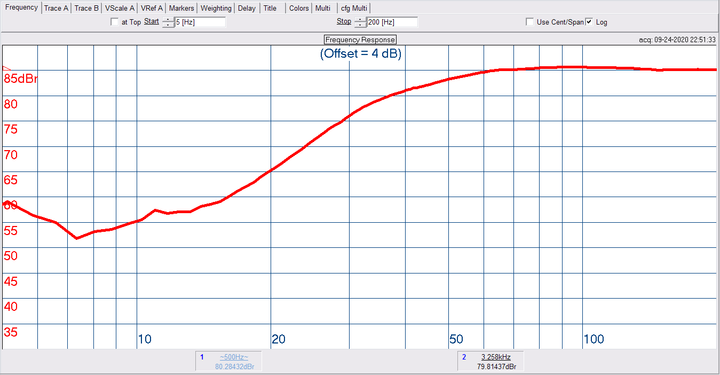Click the 100 Hz horizontal axis label
This screenshot has height=375, width=720.
(594, 339)
